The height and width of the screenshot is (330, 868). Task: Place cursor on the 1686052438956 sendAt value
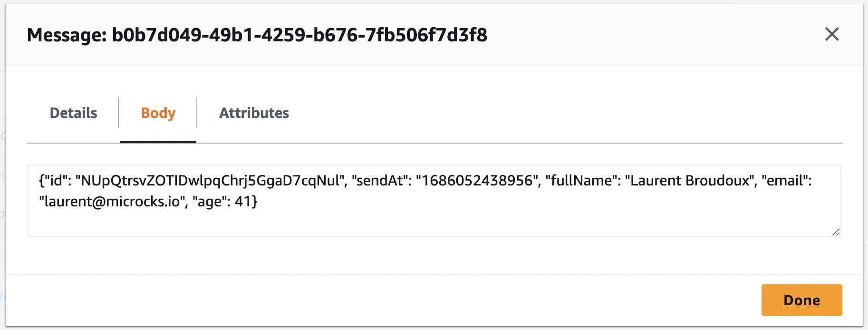point(477,181)
